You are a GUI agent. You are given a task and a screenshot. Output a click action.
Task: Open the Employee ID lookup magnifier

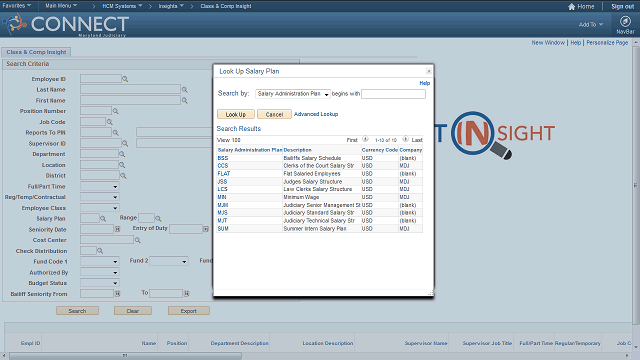click(125, 79)
